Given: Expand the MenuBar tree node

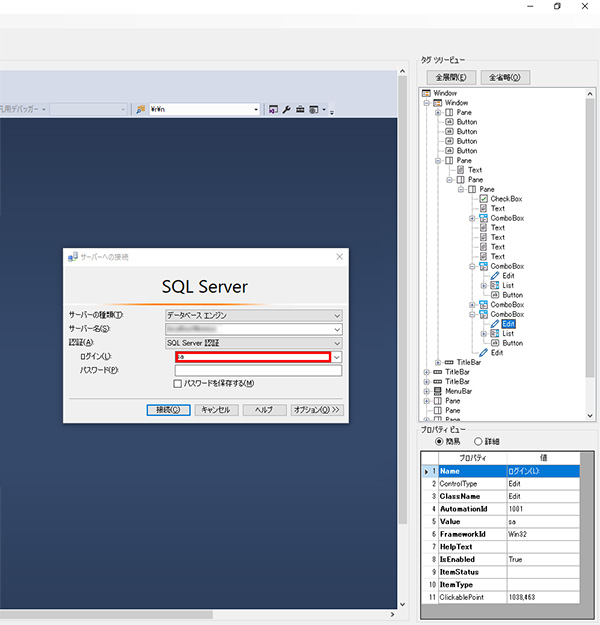Looking at the screenshot, I should (427, 391).
